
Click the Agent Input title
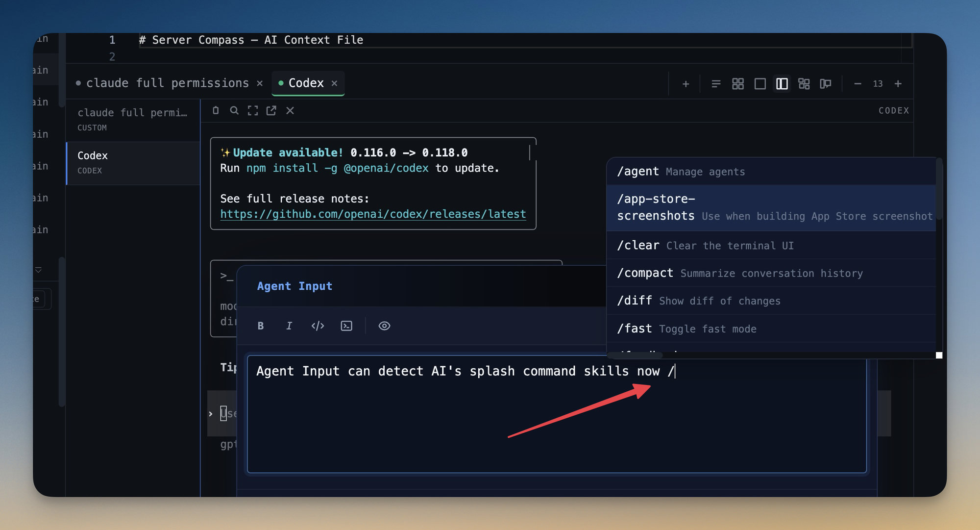tap(294, 286)
